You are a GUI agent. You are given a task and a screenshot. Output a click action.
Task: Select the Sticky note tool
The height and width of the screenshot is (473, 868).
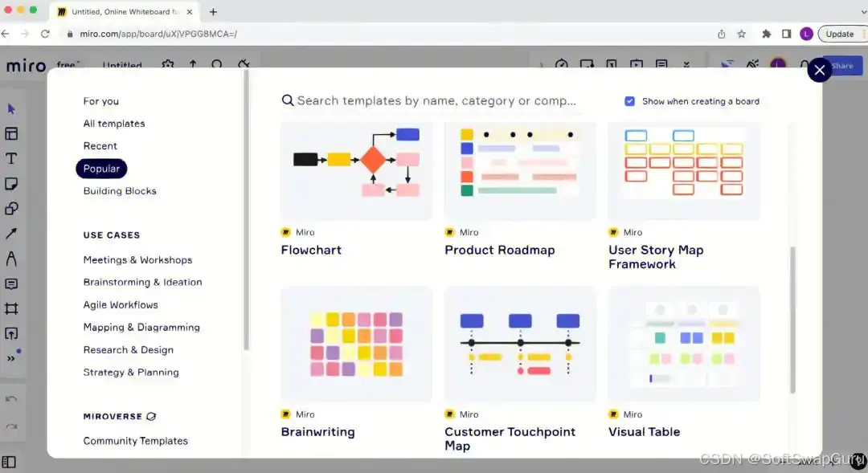point(11,184)
